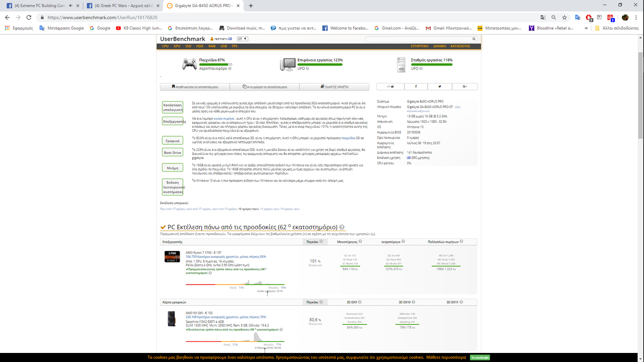Click the magnifier icon in the site search
The image size is (644, 362).
(x=474, y=39)
